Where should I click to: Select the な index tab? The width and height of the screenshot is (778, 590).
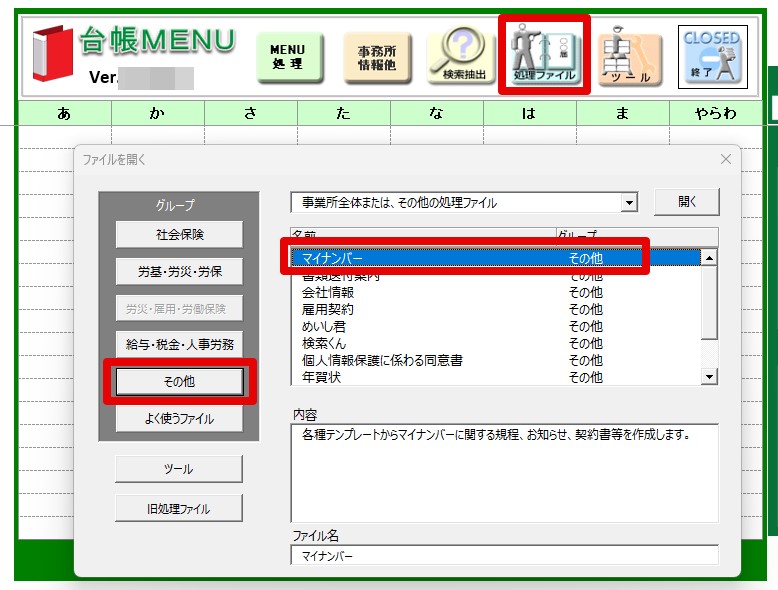(x=437, y=113)
